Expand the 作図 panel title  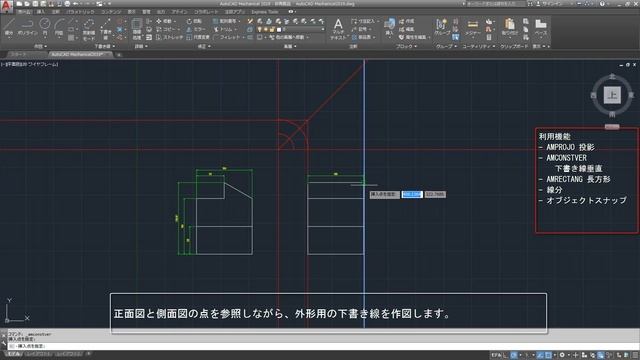[x=40, y=47]
